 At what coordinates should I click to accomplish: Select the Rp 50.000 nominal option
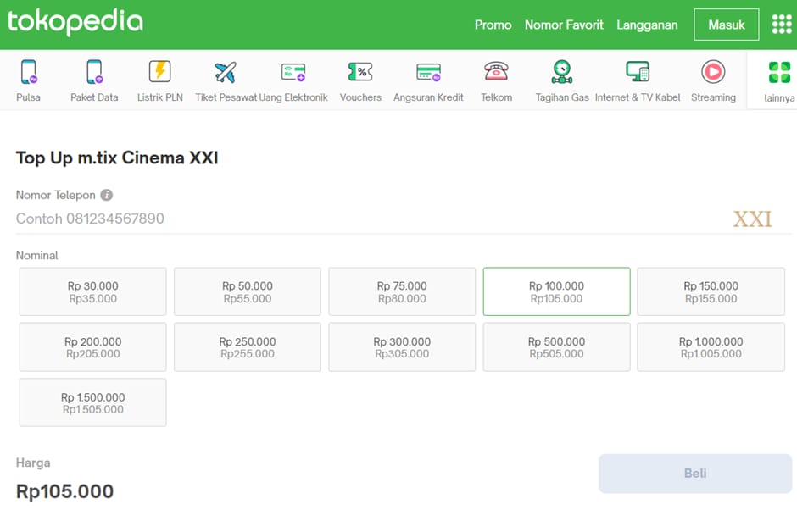tap(248, 292)
